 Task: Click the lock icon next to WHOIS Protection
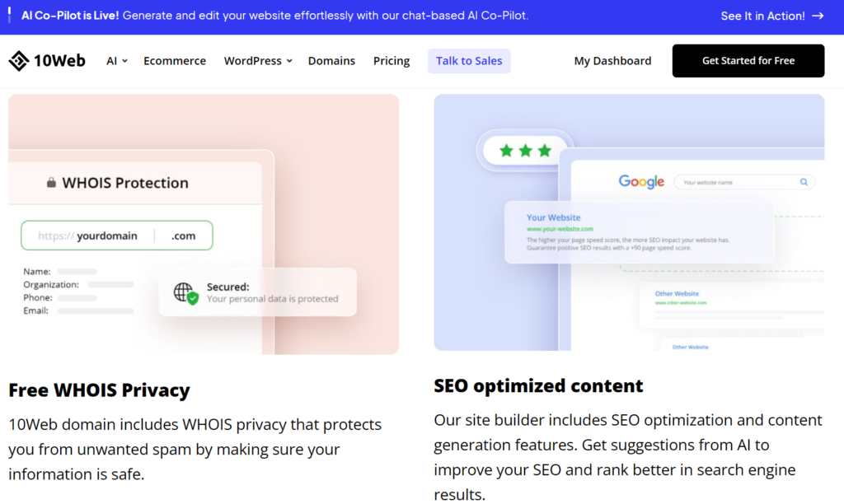click(x=51, y=183)
